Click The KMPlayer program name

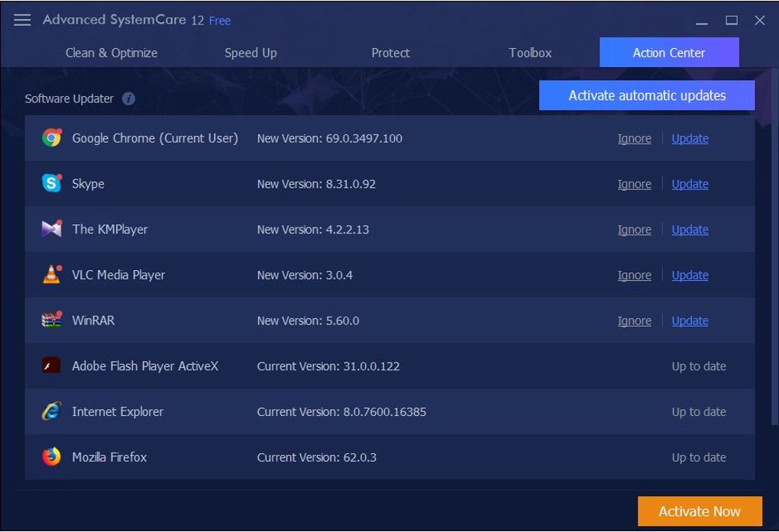click(x=110, y=229)
